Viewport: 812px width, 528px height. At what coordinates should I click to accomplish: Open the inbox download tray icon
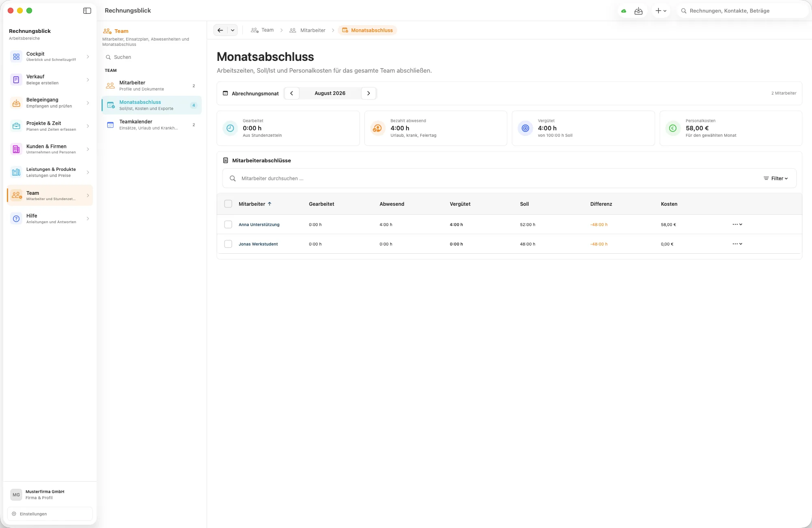[x=639, y=11]
